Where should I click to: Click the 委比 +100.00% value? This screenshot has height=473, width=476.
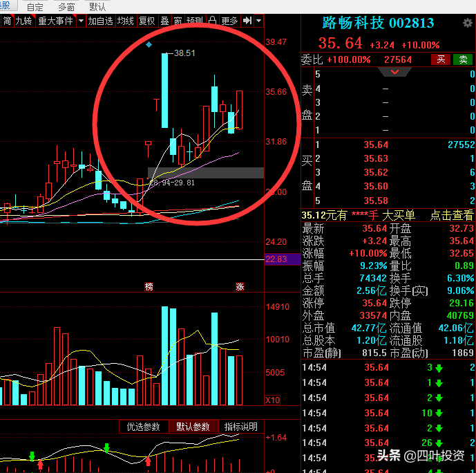point(348,59)
